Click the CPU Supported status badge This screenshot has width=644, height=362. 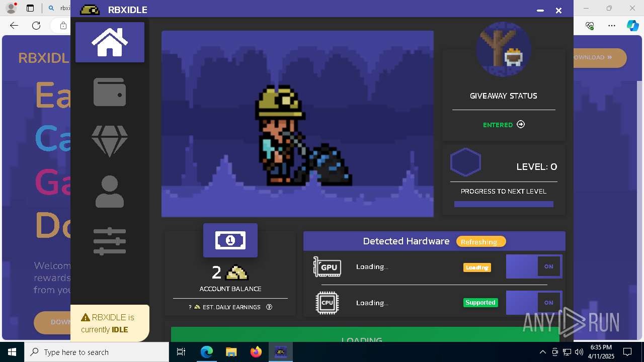480,303
